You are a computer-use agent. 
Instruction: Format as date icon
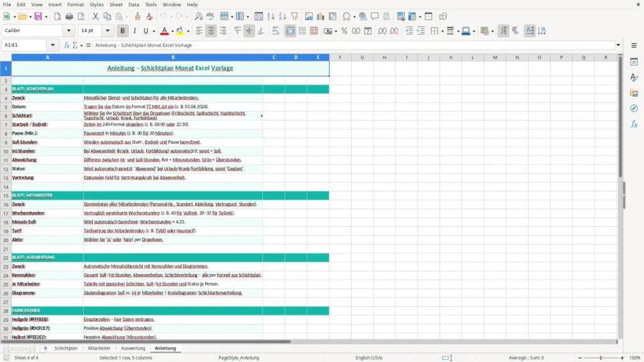tap(368, 31)
